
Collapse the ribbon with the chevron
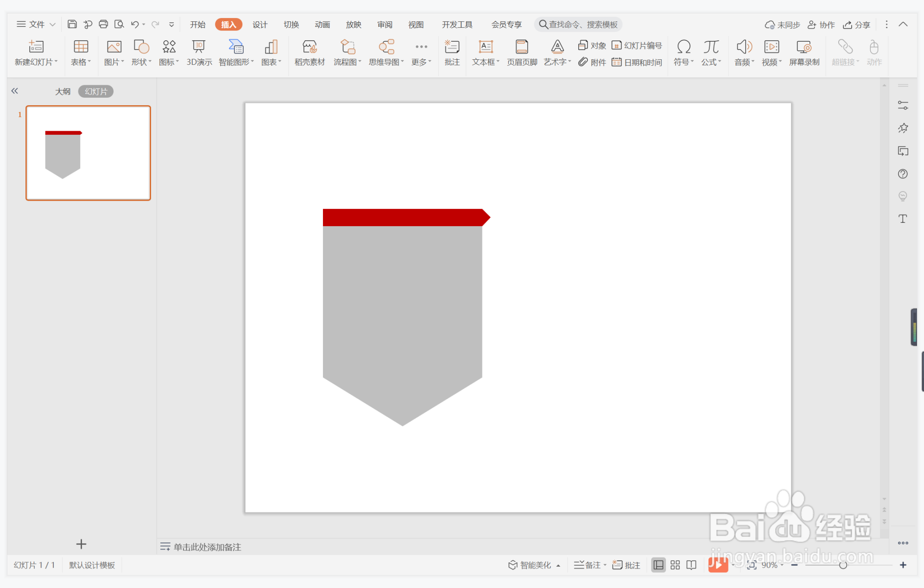pyautogui.click(x=903, y=24)
